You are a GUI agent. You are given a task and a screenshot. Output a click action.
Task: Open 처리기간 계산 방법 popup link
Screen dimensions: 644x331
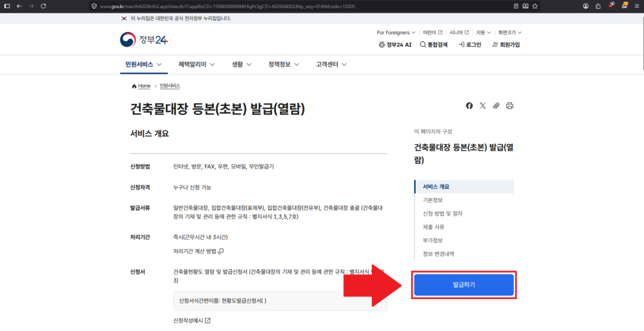[x=198, y=251]
